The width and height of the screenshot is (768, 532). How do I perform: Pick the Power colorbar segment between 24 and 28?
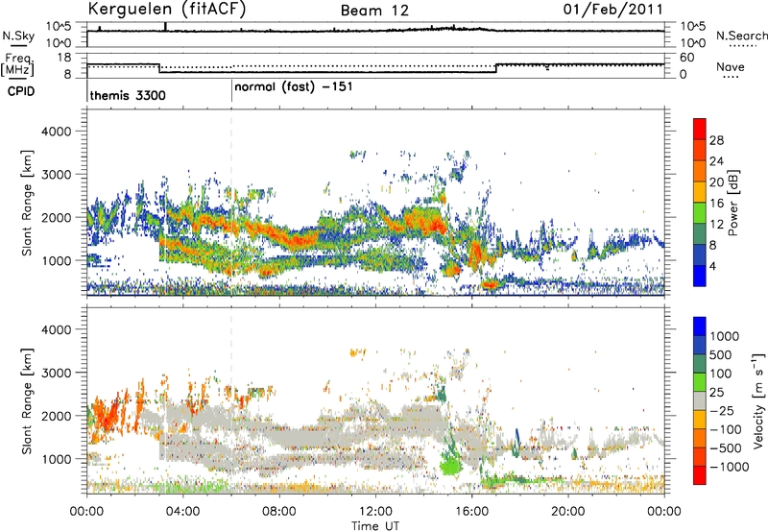pyautogui.click(x=700, y=150)
